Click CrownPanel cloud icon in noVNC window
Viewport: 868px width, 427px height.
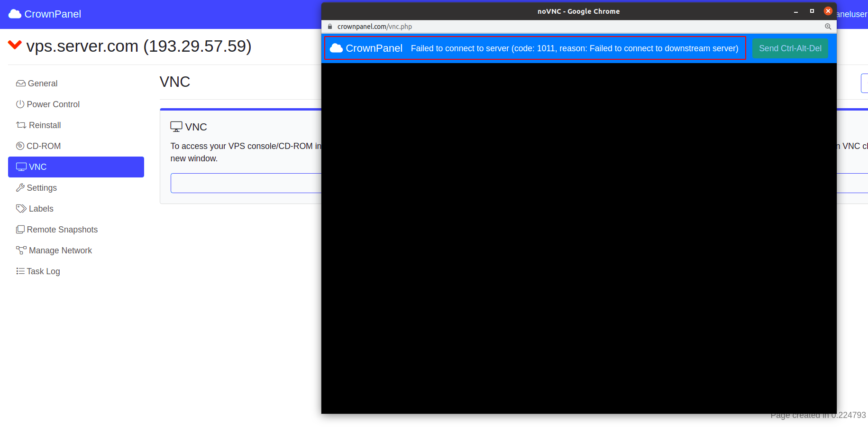point(336,48)
